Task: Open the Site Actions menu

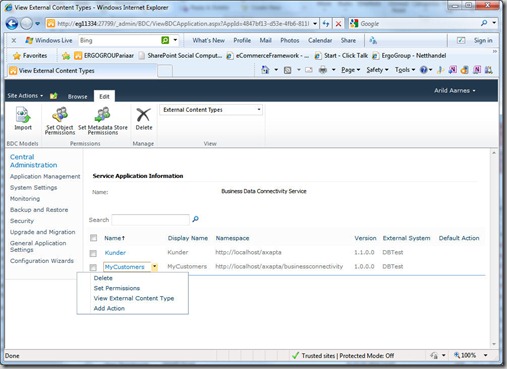Action: tap(25, 96)
